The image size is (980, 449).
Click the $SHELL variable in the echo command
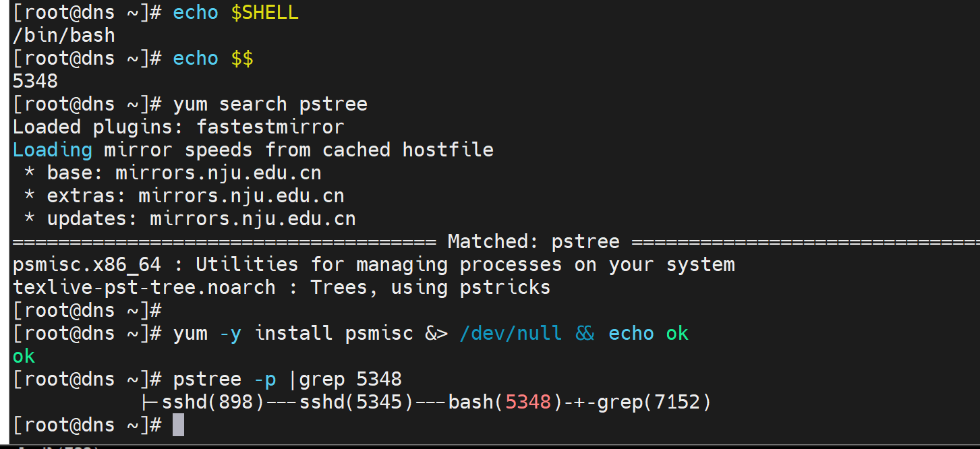pos(264,13)
